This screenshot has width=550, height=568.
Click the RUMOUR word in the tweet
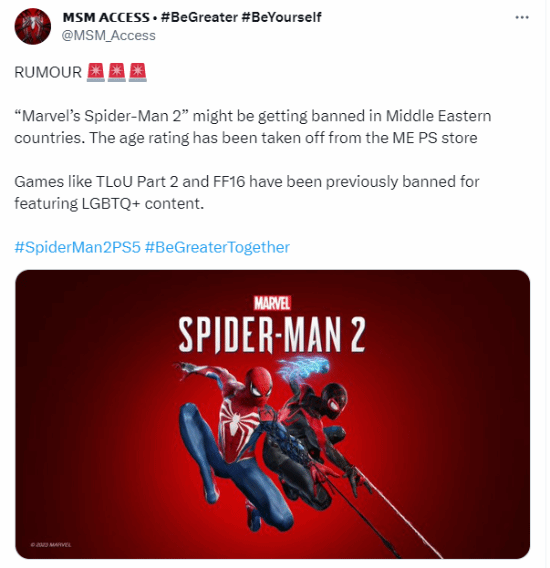(48, 72)
